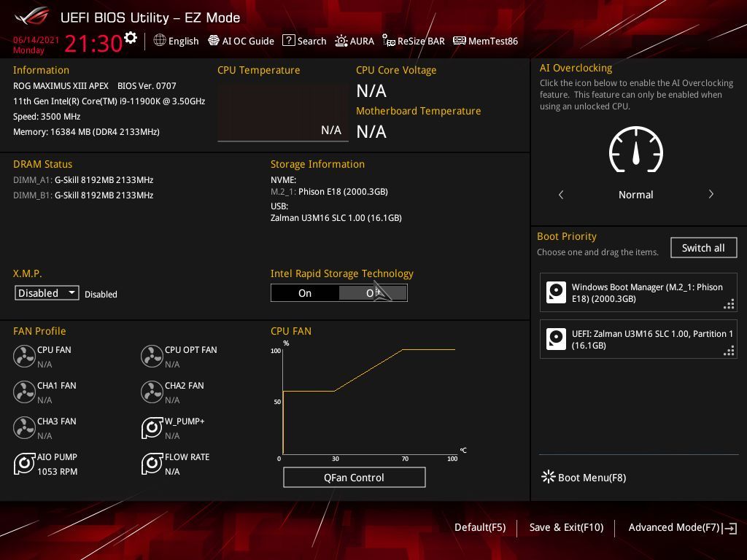
Task: Click the ROG logo
Action: coord(32,16)
